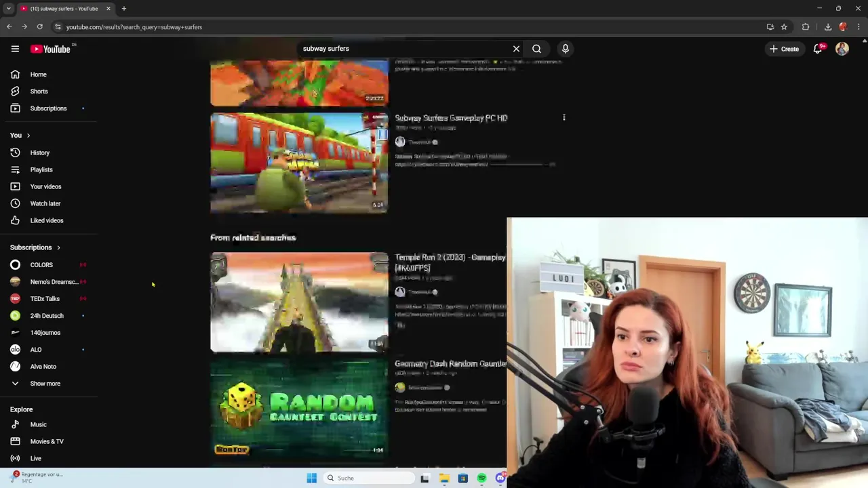Close the subway surfers YouTube tab
Image resolution: width=868 pixels, height=488 pixels.
coord(108,9)
